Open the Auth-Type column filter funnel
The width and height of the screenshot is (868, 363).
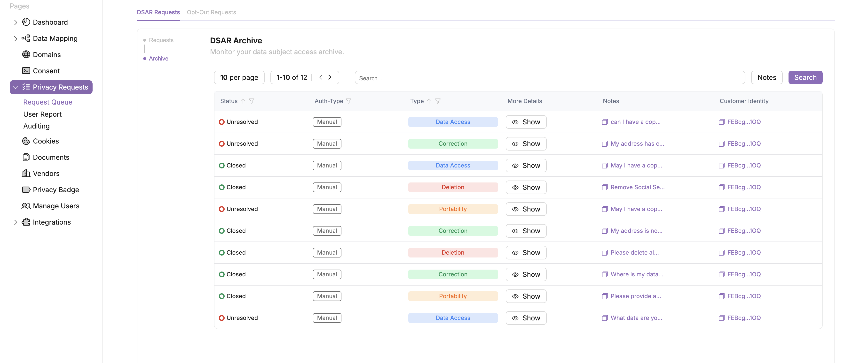[x=349, y=101]
